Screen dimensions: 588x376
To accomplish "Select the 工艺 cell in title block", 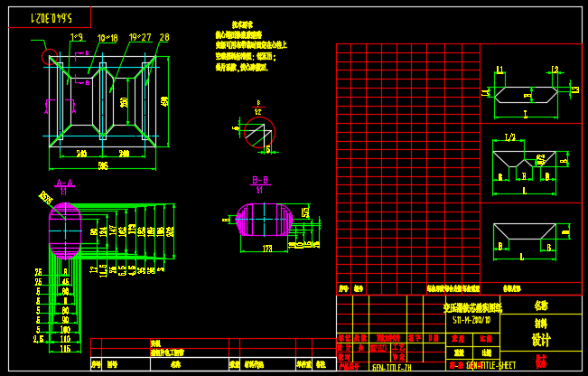I will pyautogui.click(x=398, y=347).
